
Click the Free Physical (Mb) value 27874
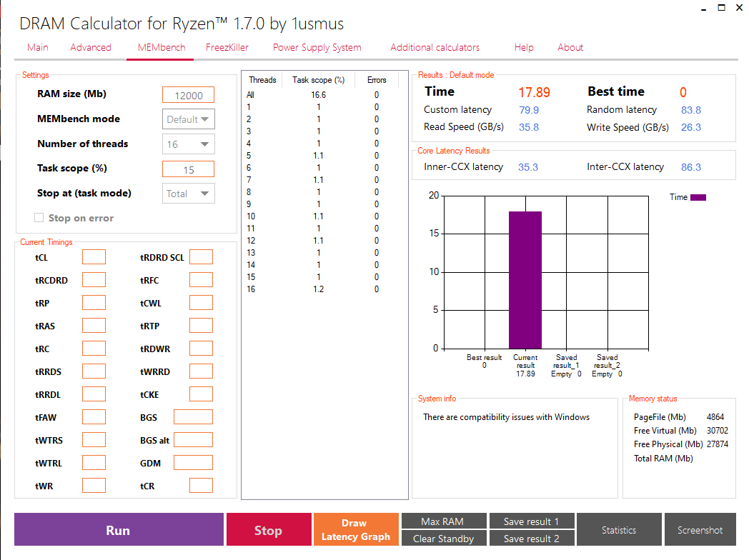[x=718, y=444]
